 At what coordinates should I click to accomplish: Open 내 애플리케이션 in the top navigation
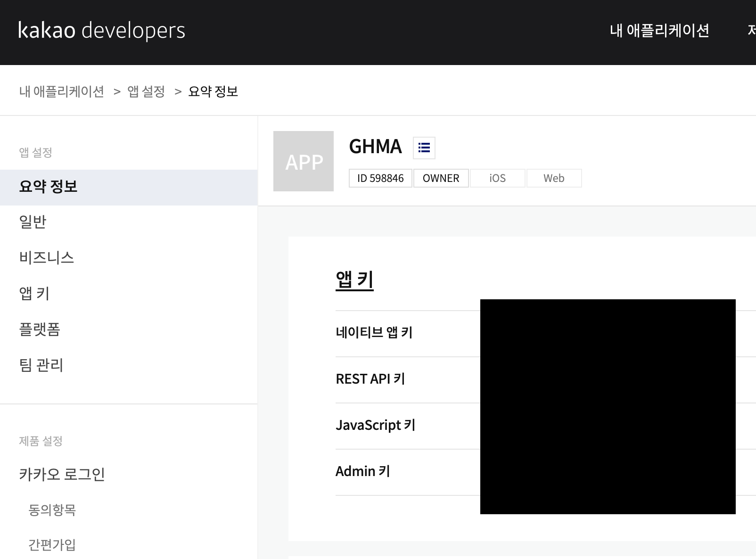tap(659, 31)
